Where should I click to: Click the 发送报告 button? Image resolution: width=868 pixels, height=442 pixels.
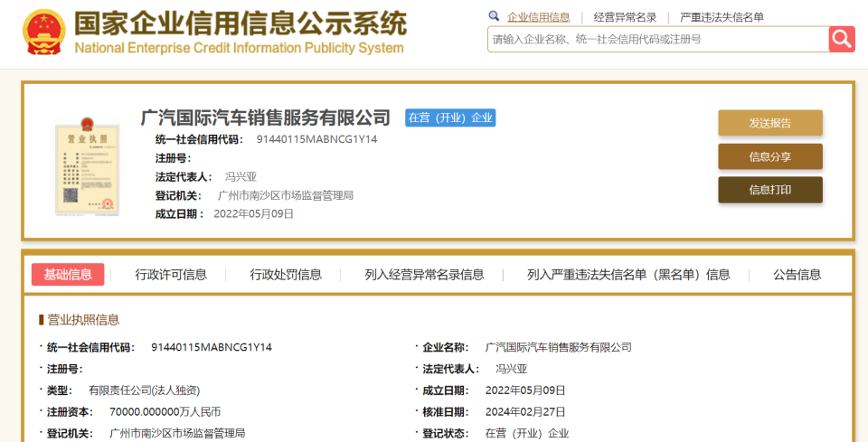[x=770, y=123]
